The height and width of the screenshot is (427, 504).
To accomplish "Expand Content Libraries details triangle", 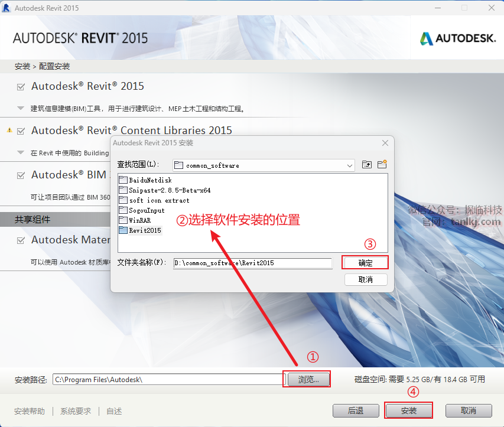I will pyautogui.click(x=21, y=152).
